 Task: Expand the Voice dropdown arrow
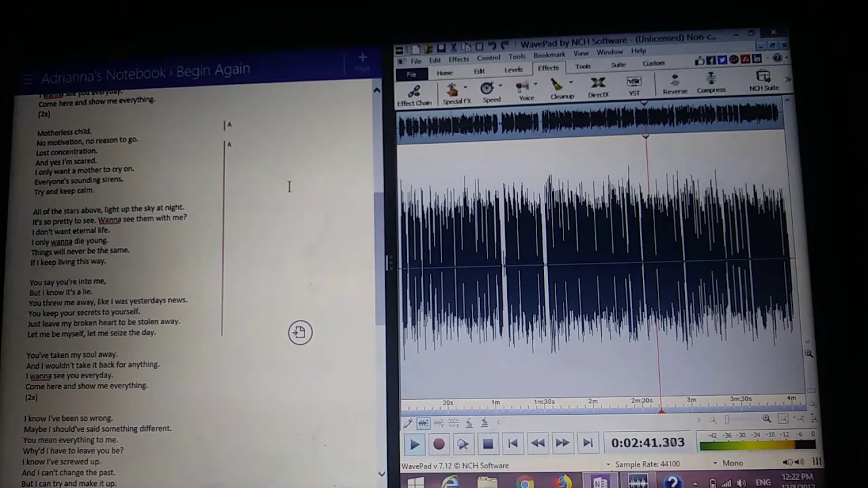pos(535,84)
